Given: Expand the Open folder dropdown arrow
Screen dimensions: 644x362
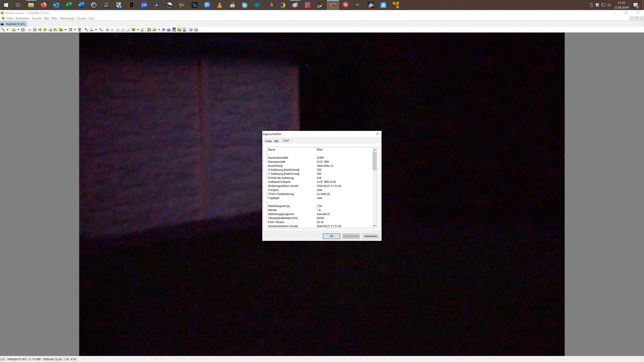Looking at the screenshot, I should pyautogui.click(x=18, y=30).
